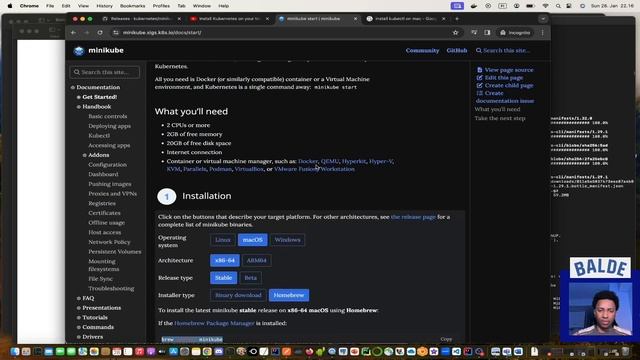This screenshot has height=360, width=640.
Task: Open the Apple menu
Action: [x=10, y=6]
